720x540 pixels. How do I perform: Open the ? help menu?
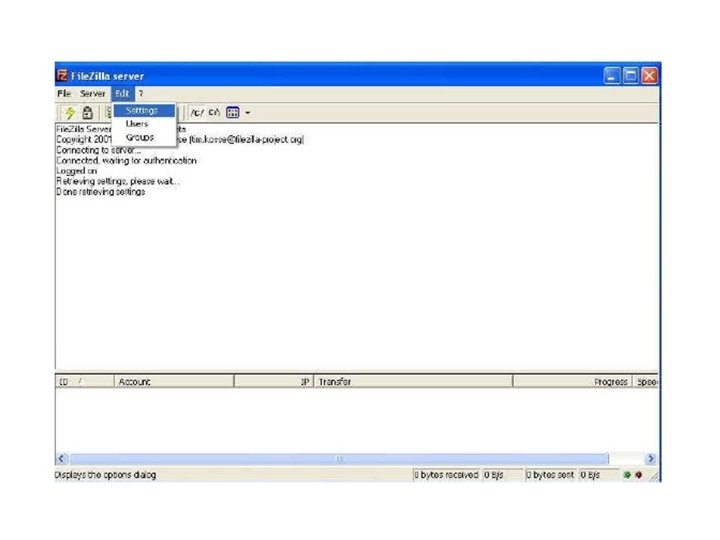coord(141,94)
